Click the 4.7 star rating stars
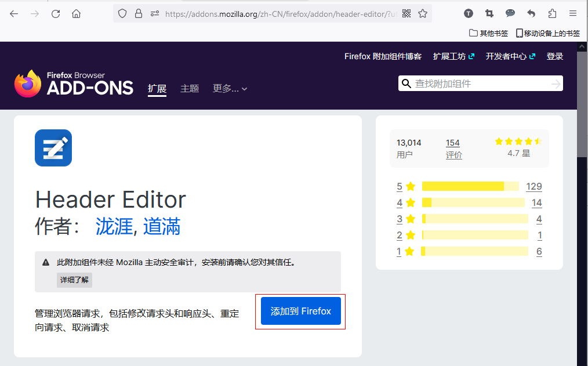This screenshot has height=366, width=588. 518,142
